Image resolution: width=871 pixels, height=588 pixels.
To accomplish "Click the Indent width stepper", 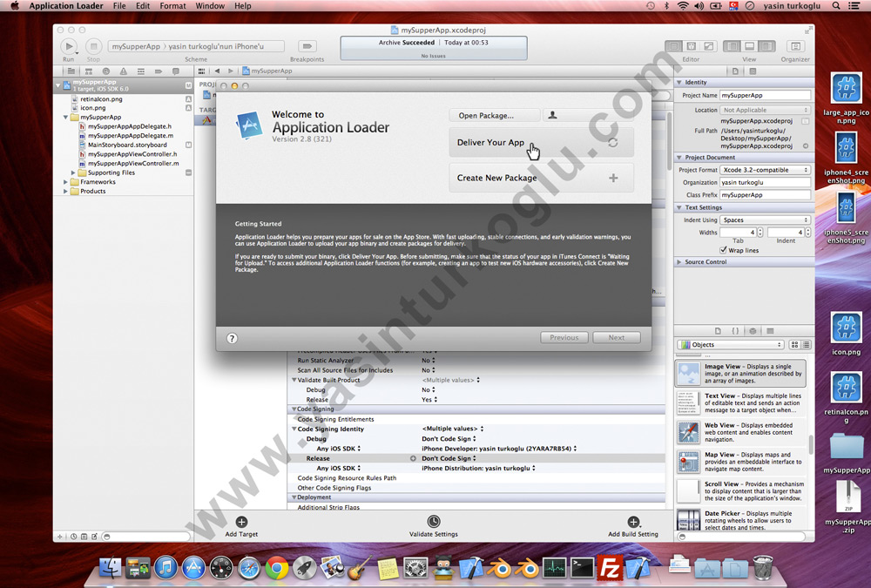I will click(x=808, y=233).
